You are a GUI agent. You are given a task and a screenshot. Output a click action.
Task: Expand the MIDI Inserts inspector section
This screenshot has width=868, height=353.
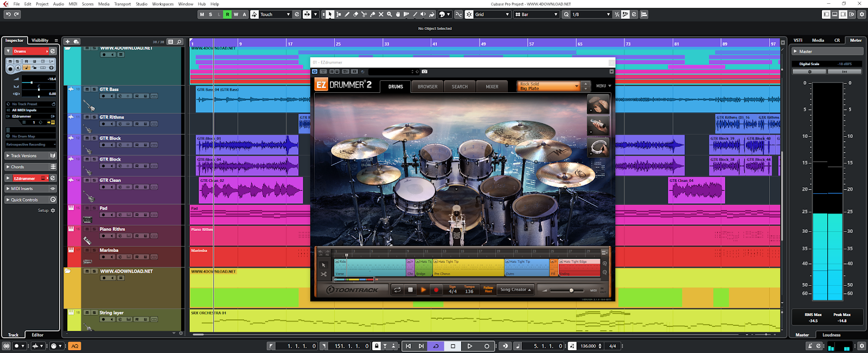click(x=30, y=188)
